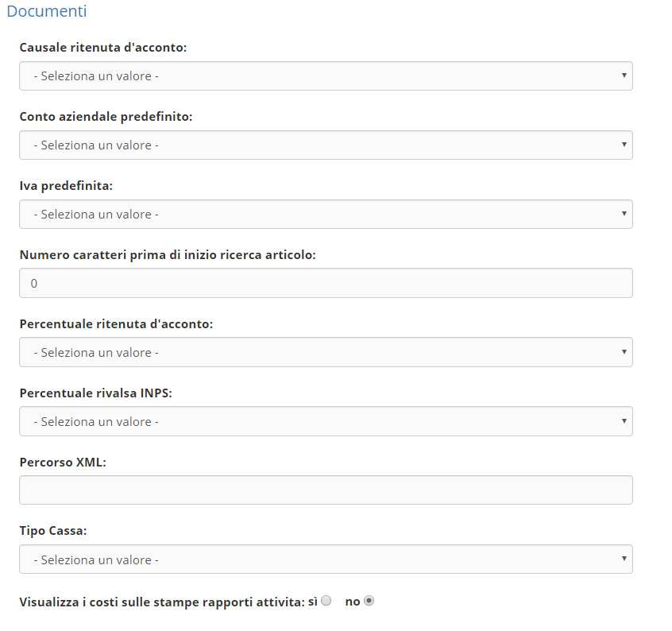The image size is (672, 631).
Task: Click the Numero caratteri prima di inizio label
Action: click(168, 255)
